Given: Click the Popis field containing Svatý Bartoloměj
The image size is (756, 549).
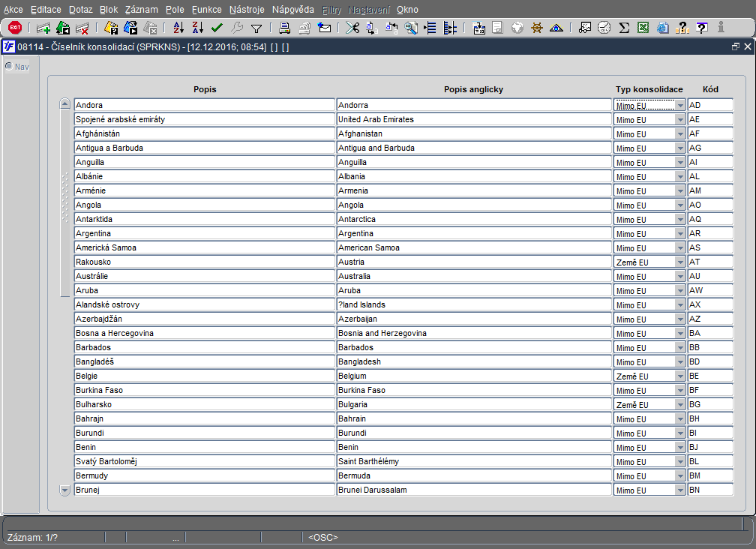Looking at the screenshot, I should tap(205, 462).
